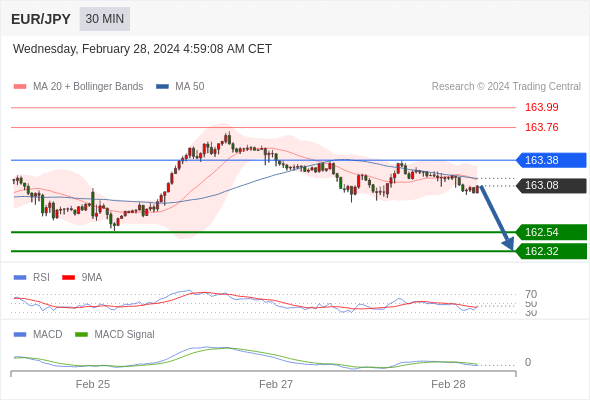Image resolution: width=590 pixels, height=400 pixels.
Task: Click the Feb 28 date axis label
Action: point(448,384)
